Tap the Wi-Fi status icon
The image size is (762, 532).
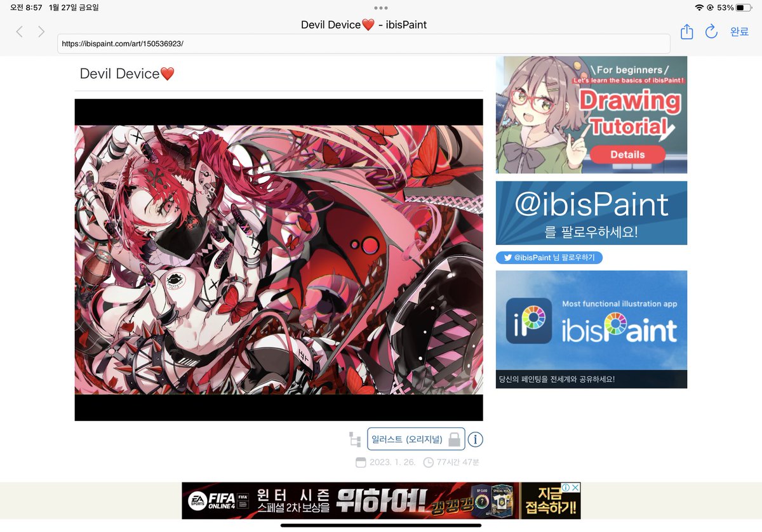coord(700,8)
